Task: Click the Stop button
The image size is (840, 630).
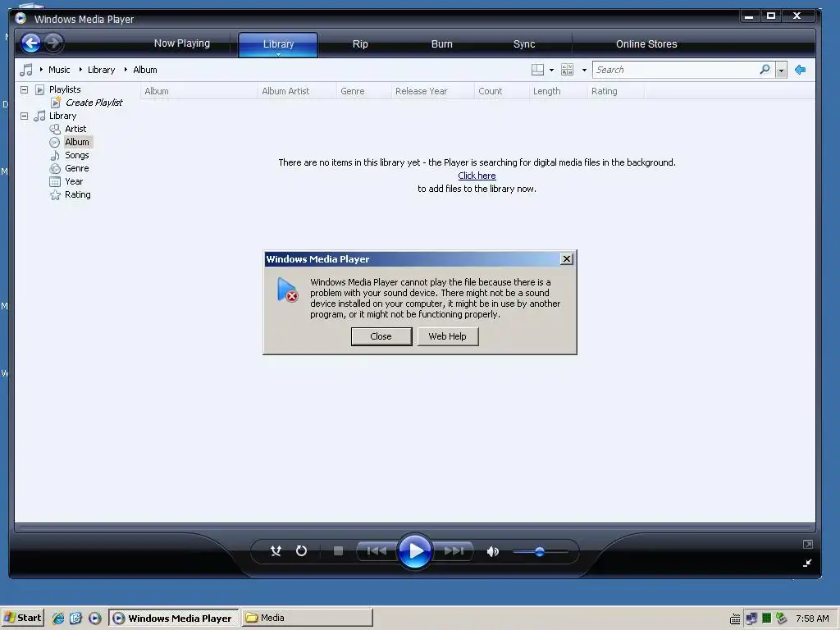Action: [x=338, y=550]
